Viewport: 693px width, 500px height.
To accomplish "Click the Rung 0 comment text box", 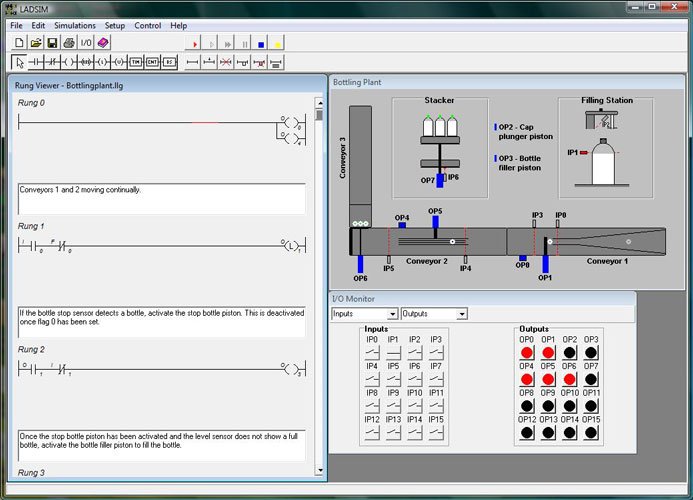I will (161, 198).
